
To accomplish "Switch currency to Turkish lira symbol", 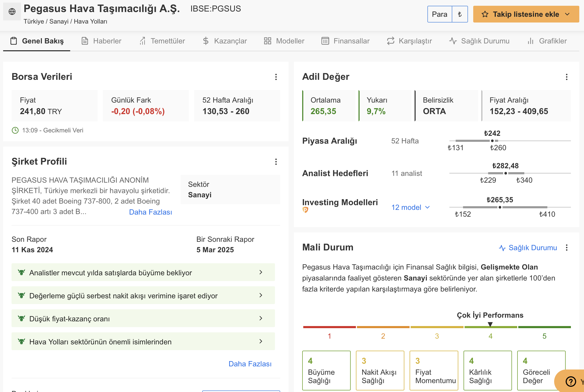I will [460, 14].
